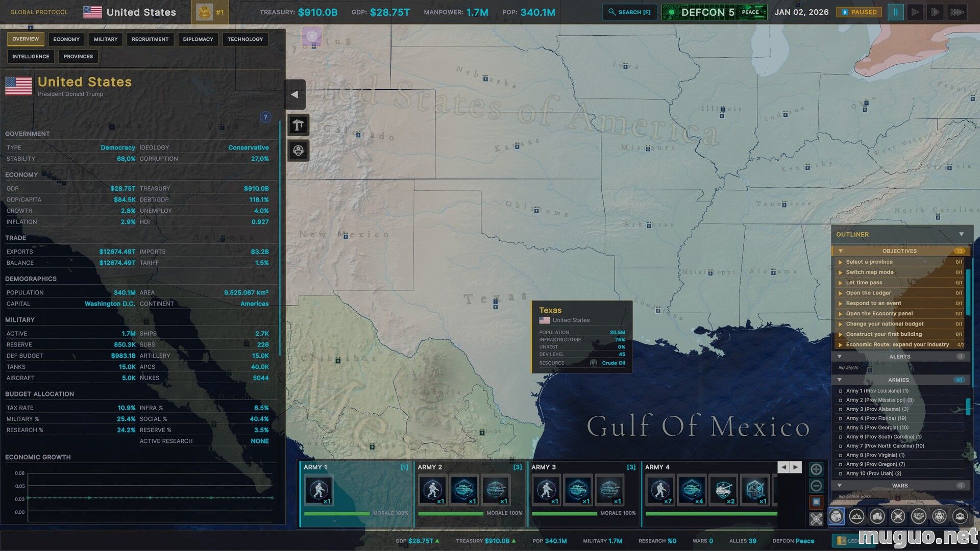The image size is (980, 551).
Task: Click the DEFCON 5 Peace indicator
Action: point(715,12)
